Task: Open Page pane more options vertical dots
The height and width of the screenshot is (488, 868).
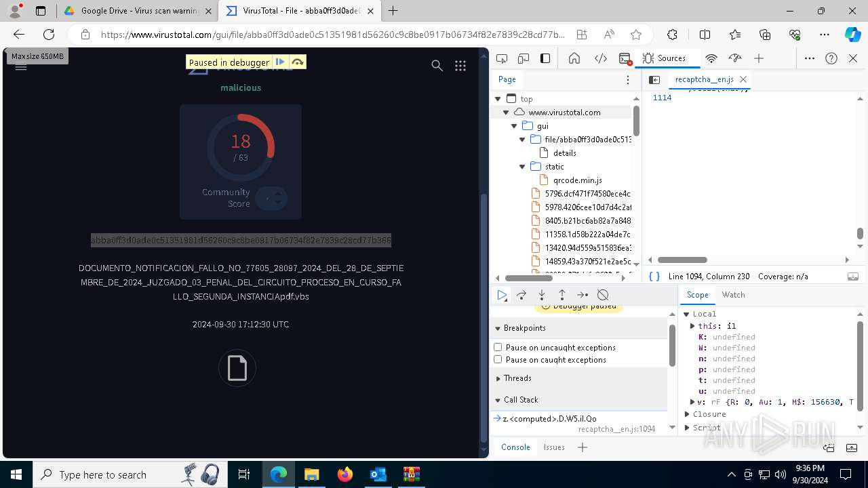Action: (x=628, y=79)
